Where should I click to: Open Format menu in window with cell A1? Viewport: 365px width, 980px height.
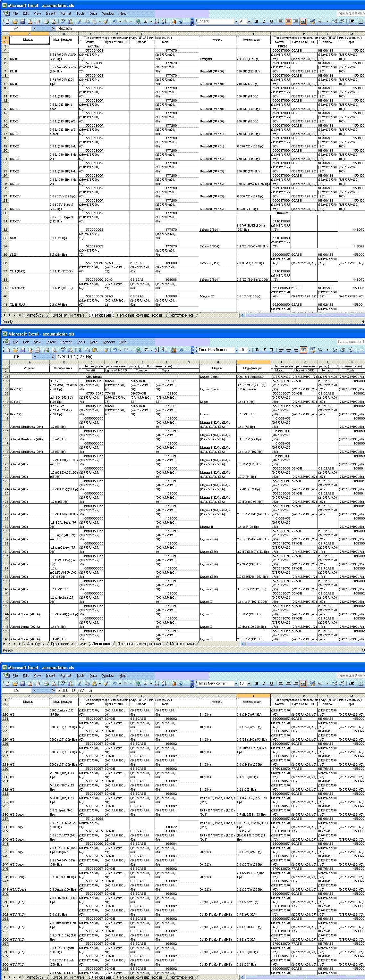[65, 13]
